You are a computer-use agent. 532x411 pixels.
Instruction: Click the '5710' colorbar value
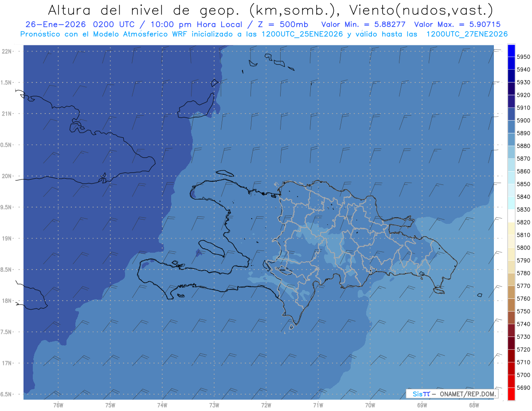coord(523,362)
